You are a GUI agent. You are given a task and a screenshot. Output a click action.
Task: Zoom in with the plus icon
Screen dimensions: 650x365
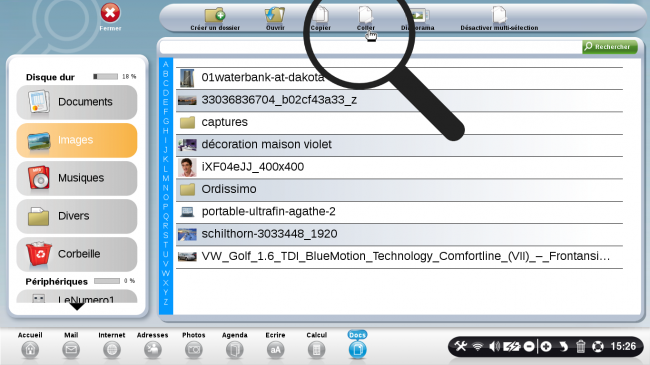[x=546, y=346]
